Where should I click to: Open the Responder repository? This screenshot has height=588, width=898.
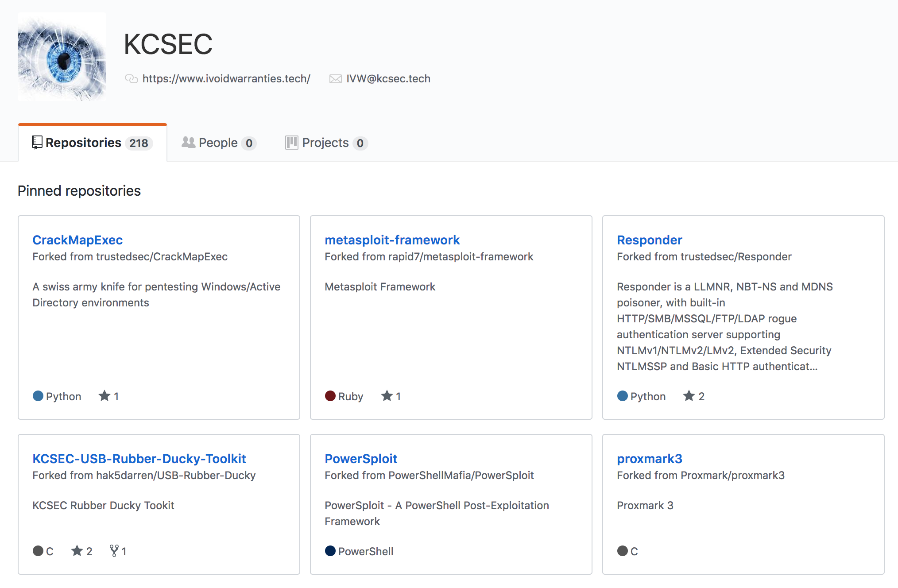[650, 240]
